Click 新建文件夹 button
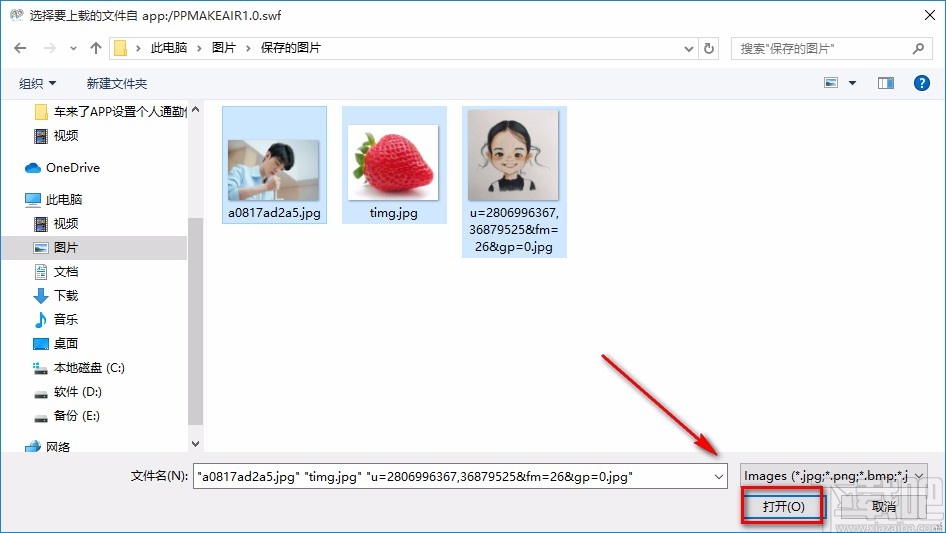Screen dimensions: 946x533 [x=116, y=83]
